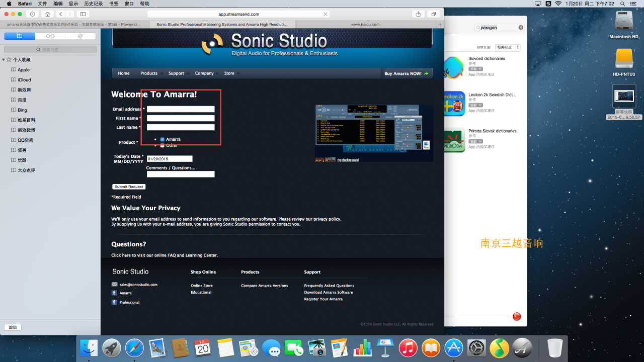Viewport: 644px width, 362px height.
Task: Open Download Amarra Software link
Action: (x=329, y=292)
